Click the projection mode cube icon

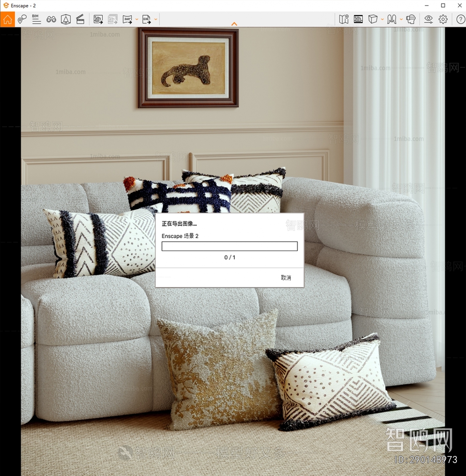click(x=373, y=19)
